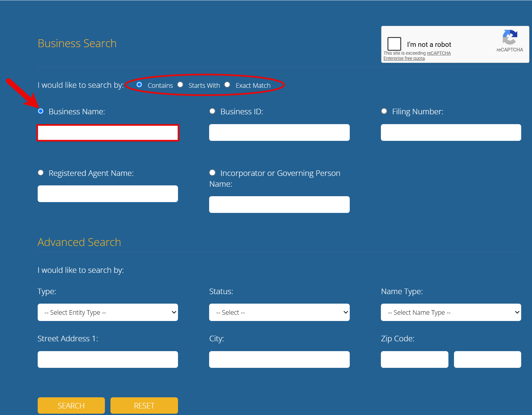Focus the Business ID text field
This screenshot has width=532, height=415.
pos(279,132)
